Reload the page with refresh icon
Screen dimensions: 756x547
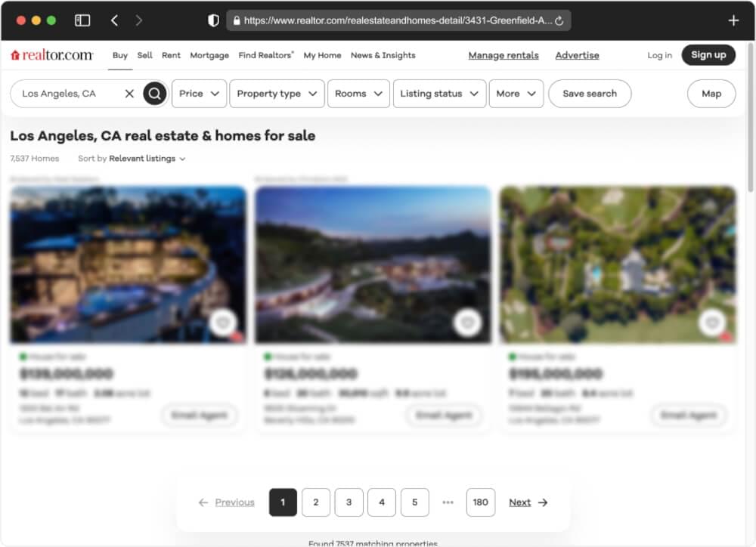pyautogui.click(x=559, y=21)
